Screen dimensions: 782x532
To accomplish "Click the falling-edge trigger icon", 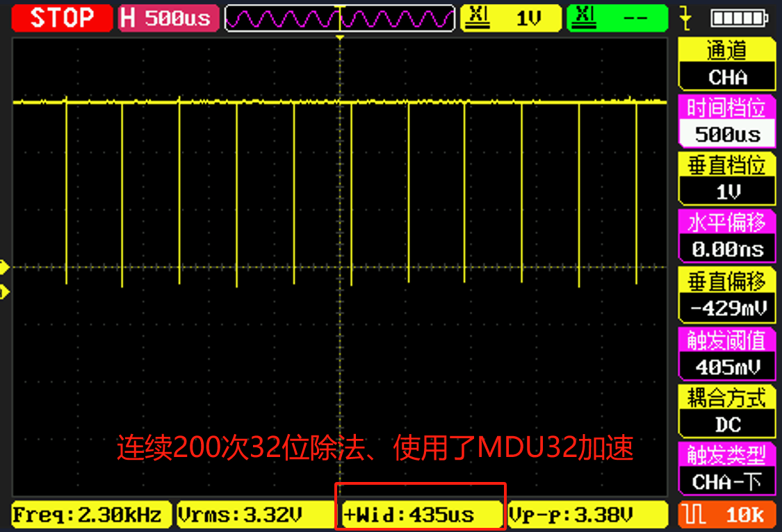I will click(x=686, y=19).
